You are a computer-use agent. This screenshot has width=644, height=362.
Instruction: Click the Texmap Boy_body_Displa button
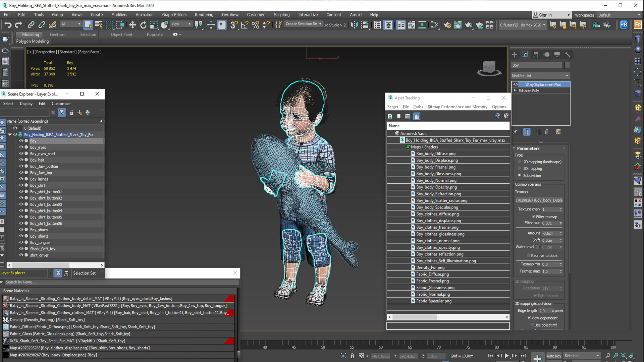click(x=539, y=200)
